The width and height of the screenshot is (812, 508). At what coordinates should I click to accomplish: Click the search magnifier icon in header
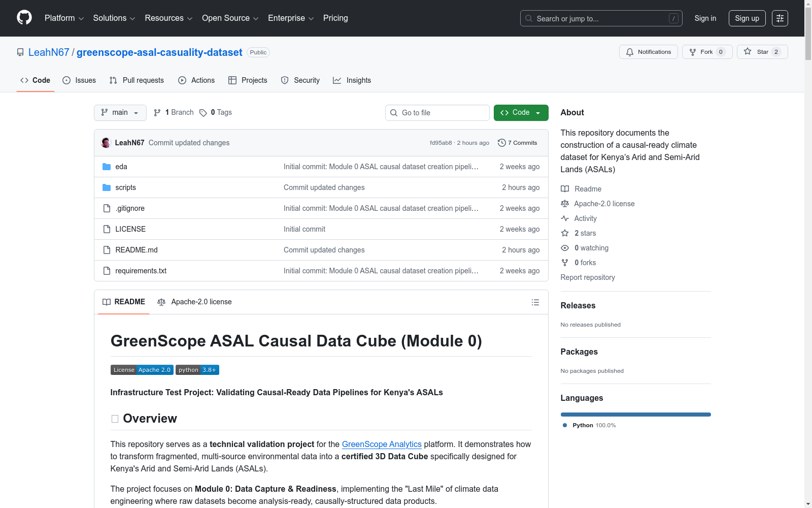(x=529, y=18)
